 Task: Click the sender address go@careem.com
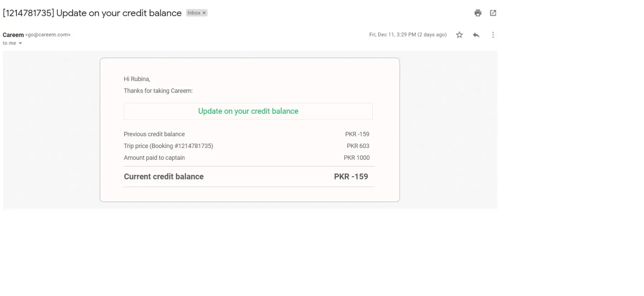(x=48, y=35)
